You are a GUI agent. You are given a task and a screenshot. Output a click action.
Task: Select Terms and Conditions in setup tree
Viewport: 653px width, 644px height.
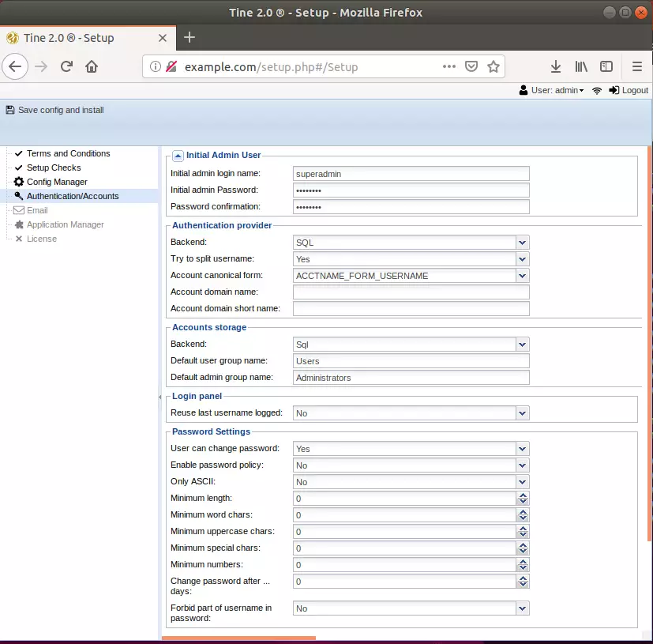coord(68,153)
